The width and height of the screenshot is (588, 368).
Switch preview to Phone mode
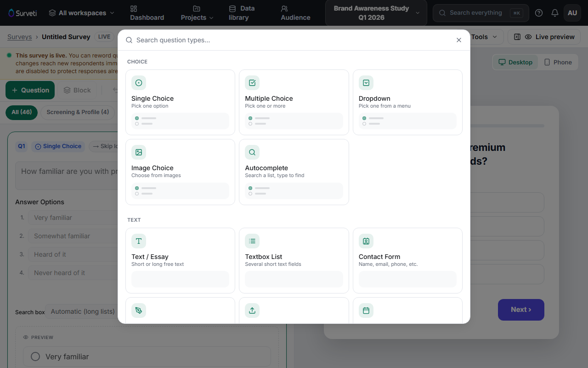coord(558,62)
